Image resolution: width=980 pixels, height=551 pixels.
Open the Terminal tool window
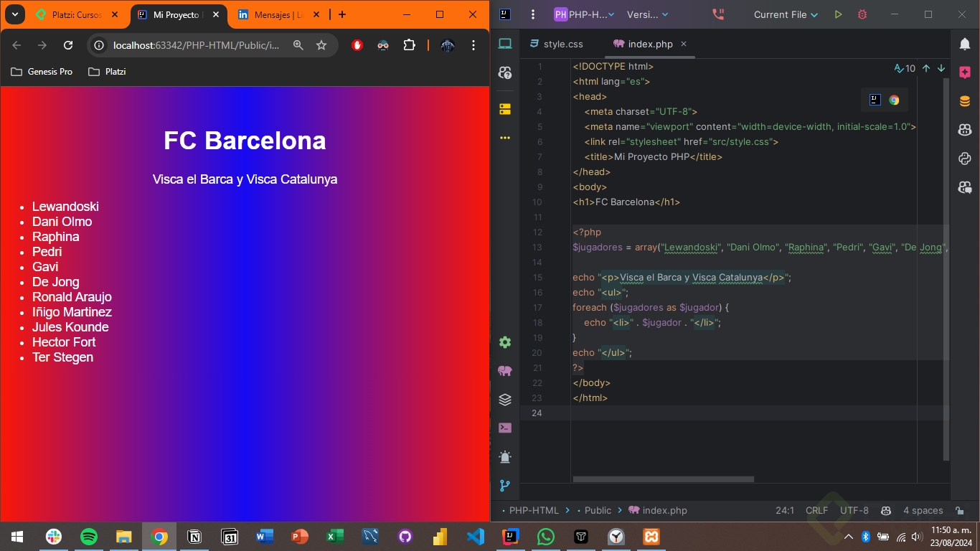pos(505,428)
